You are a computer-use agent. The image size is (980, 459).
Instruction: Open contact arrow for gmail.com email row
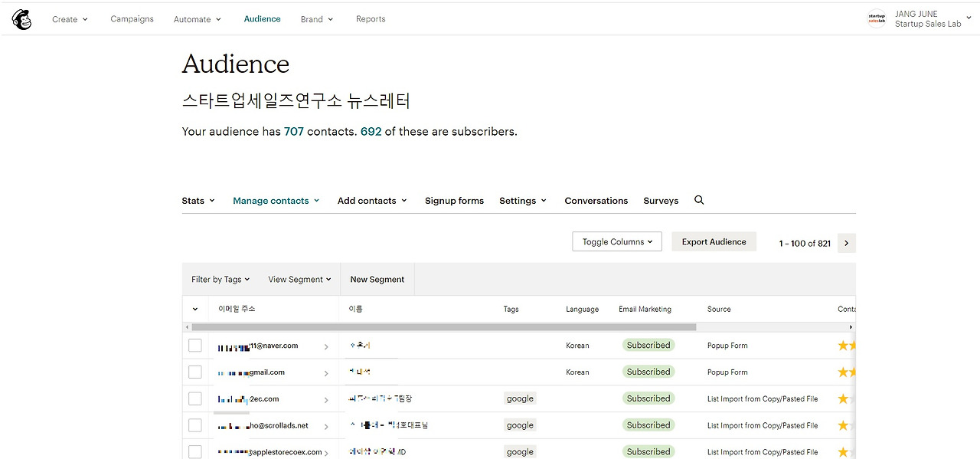click(326, 373)
